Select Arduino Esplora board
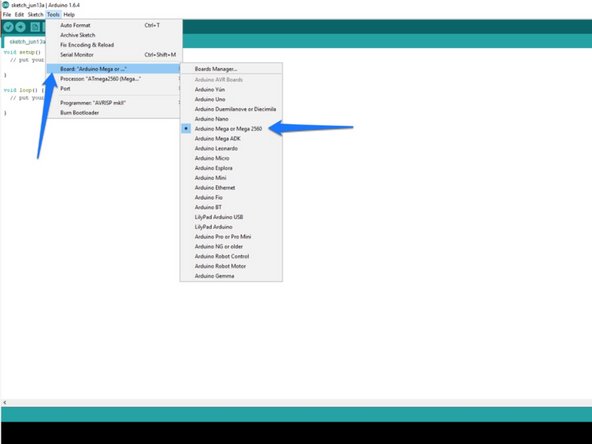The height and width of the screenshot is (444, 592). pyautogui.click(x=231, y=168)
